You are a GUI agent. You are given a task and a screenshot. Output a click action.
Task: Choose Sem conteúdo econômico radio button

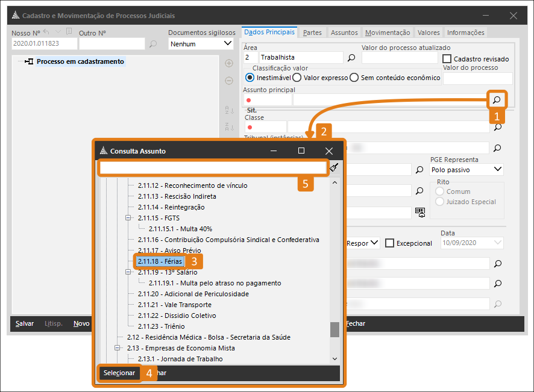pos(354,78)
